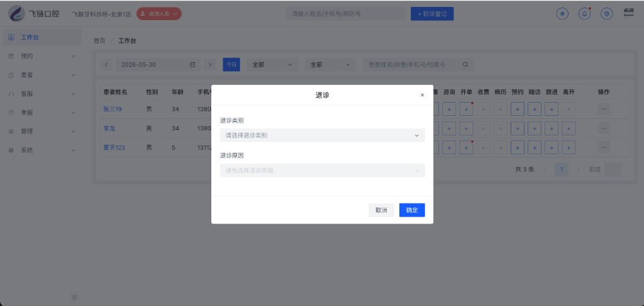The image size is (644, 306).
Task: Open the notification bell icon
Action: (x=584, y=14)
